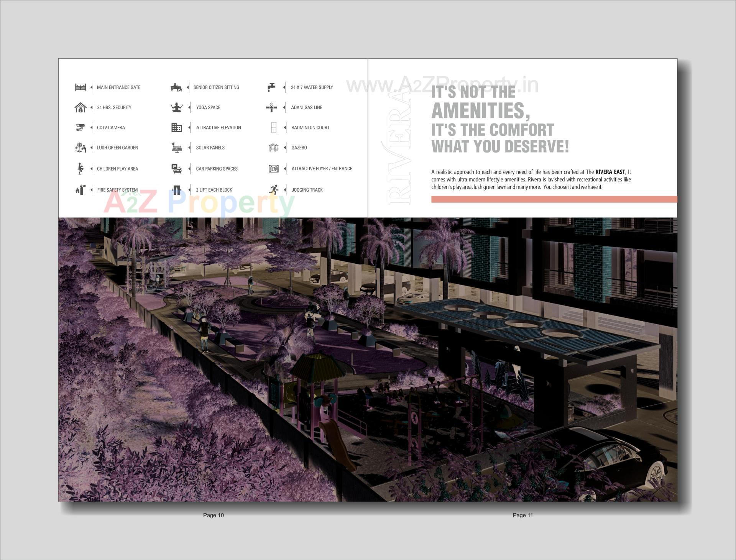This screenshot has width=736, height=560.
Task: Click the RIVERA EAST bold text
Action: point(610,172)
